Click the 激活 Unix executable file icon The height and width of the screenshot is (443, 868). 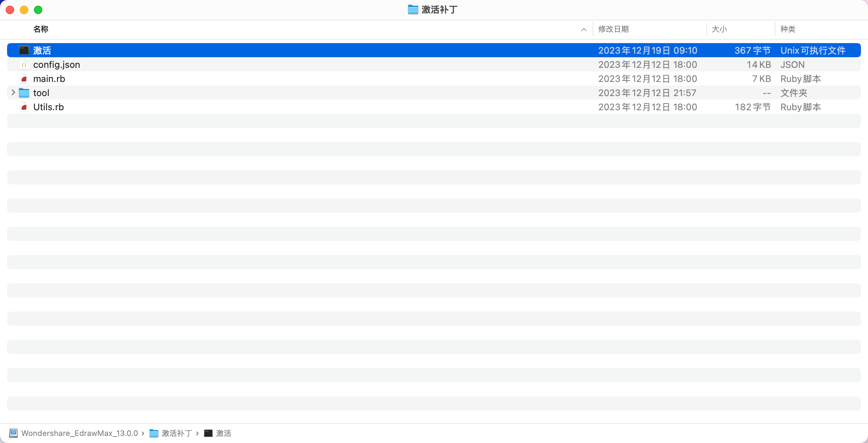[x=24, y=50]
